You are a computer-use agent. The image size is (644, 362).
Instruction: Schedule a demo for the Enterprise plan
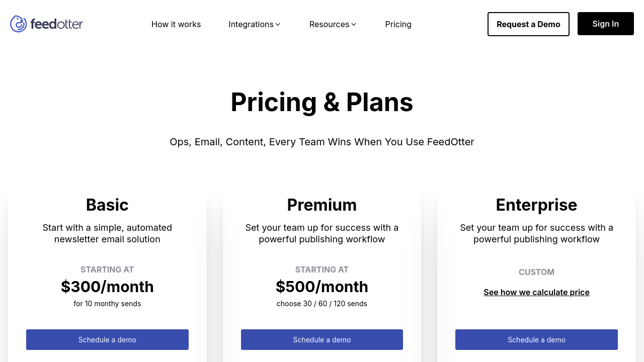[536, 339]
